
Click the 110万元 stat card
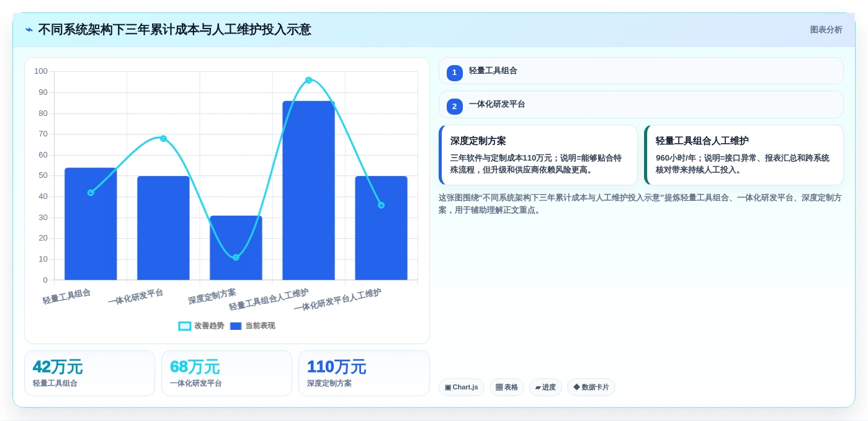point(364,373)
